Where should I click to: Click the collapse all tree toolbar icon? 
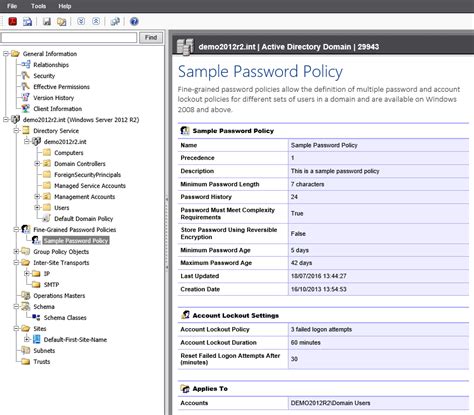coord(96,21)
